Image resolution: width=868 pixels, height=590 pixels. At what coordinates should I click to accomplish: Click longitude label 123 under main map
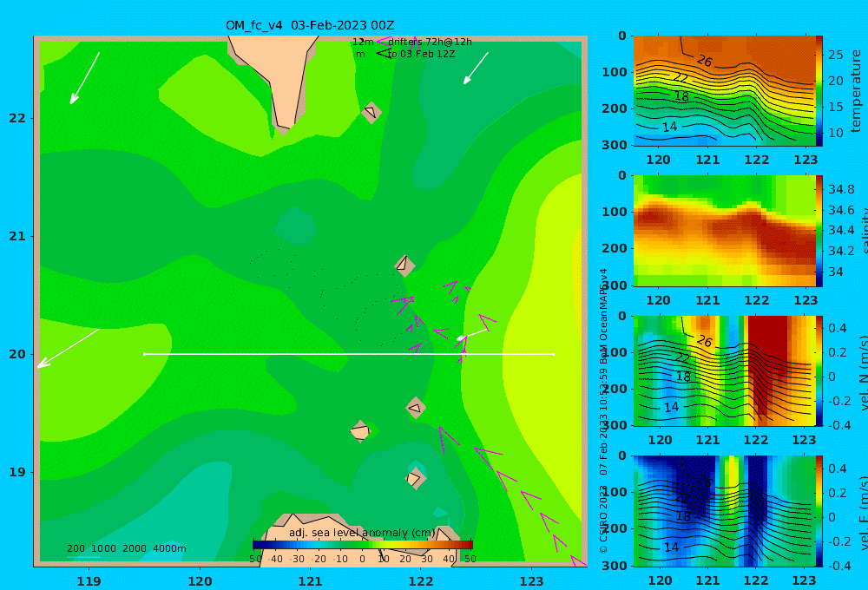[531, 581]
